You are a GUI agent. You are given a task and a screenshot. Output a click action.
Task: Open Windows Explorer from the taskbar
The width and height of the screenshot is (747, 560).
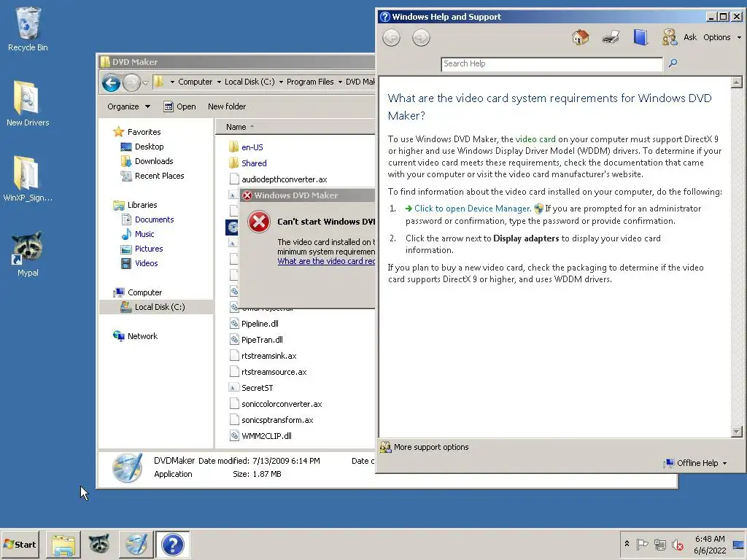[x=63, y=544]
